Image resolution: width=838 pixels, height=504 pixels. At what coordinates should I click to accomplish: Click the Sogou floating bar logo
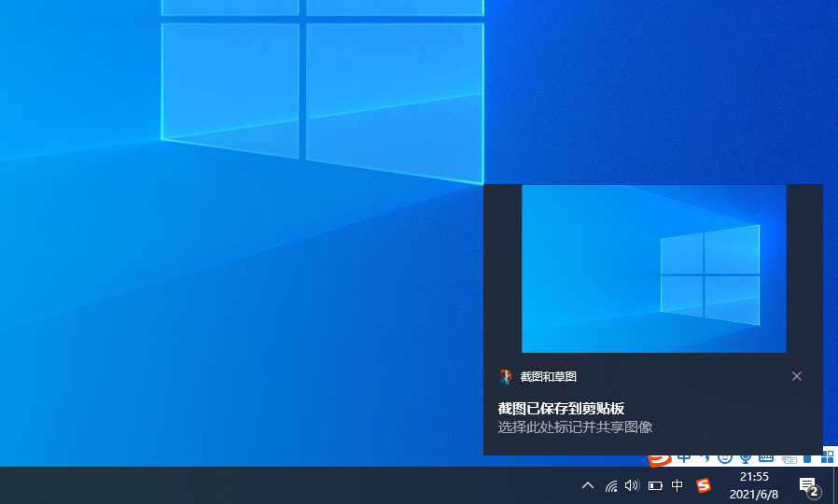tap(660, 459)
